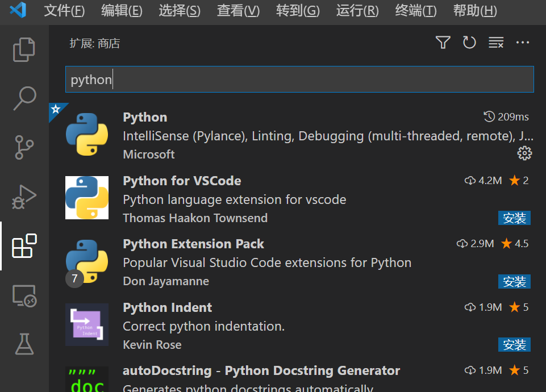Viewport: 546px width, 392px height.
Task: Click the 209ms activation time label
Action: point(513,117)
